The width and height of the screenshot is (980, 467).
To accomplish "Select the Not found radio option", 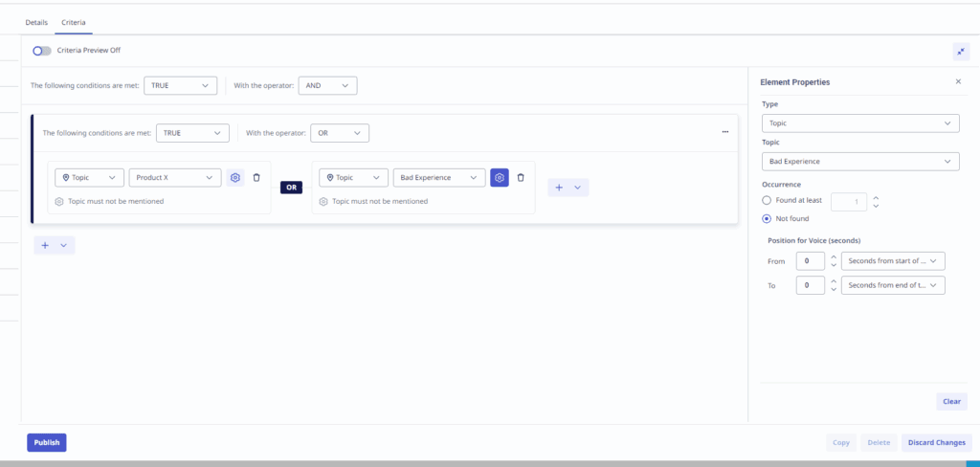I will point(766,218).
